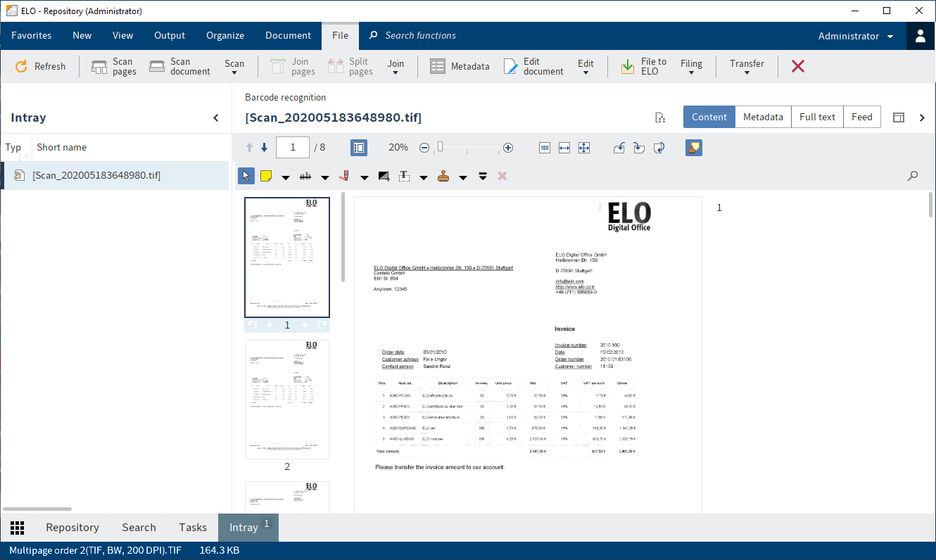Rotate the page left using the toolbar icon
Image resolution: width=936 pixels, height=560 pixels.
pos(619,148)
